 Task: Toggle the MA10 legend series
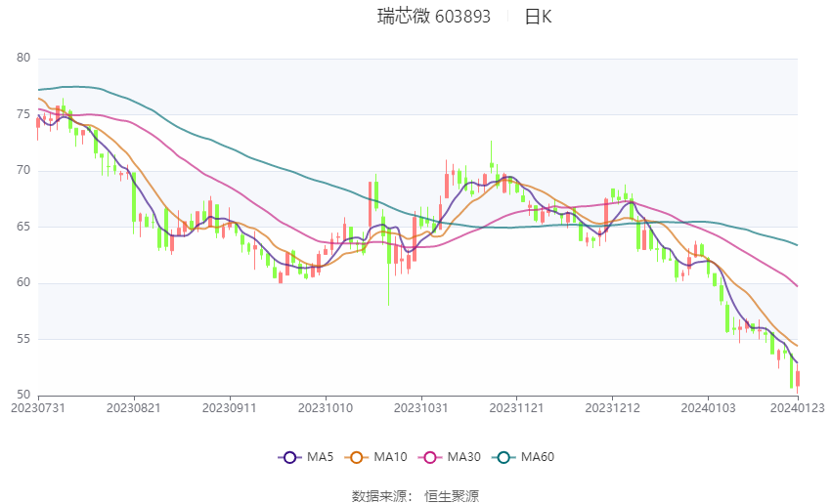pos(375,457)
